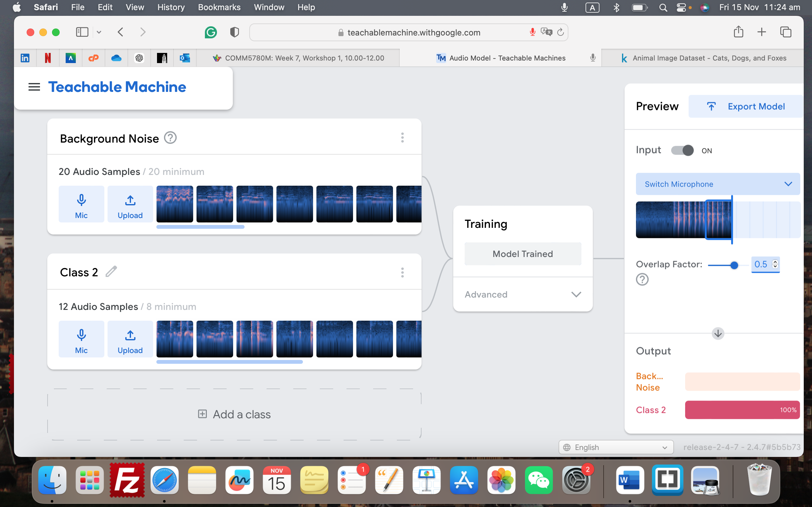
Task: Open the English language dropdown
Action: coord(616,447)
